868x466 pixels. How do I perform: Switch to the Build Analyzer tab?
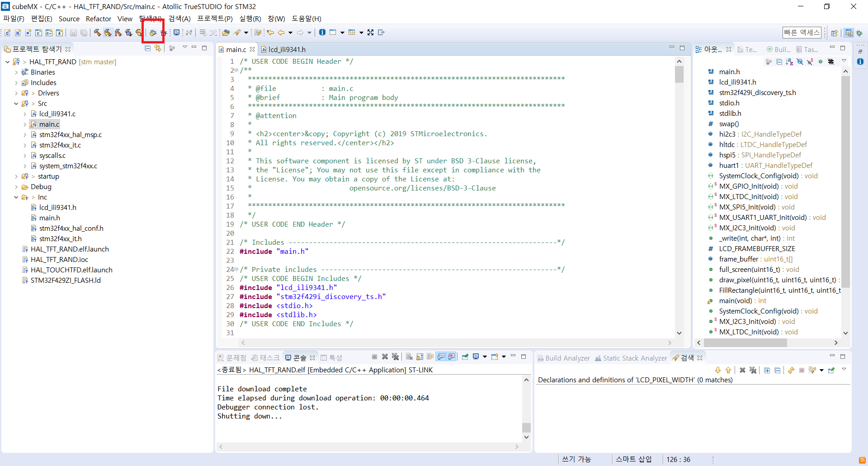coord(563,358)
